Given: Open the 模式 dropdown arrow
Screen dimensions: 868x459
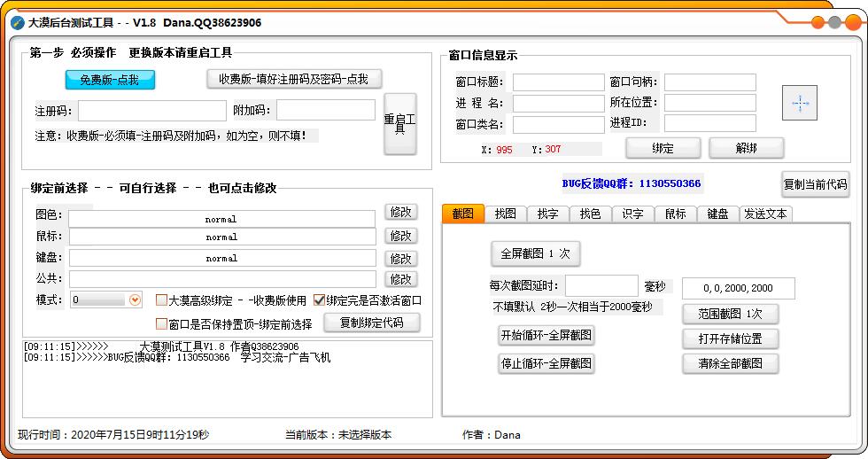Looking at the screenshot, I should [x=135, y=300].
